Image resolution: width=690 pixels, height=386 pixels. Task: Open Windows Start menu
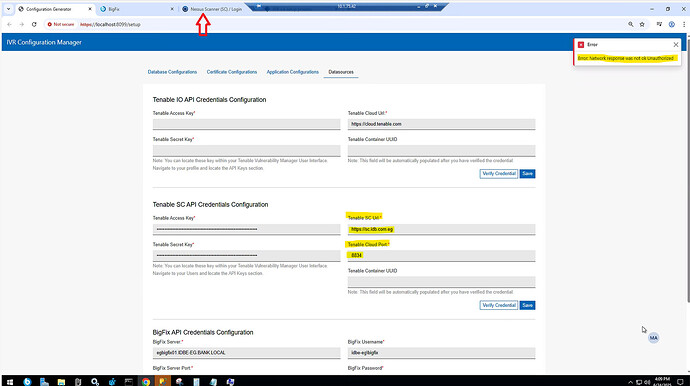click(10, 382)
